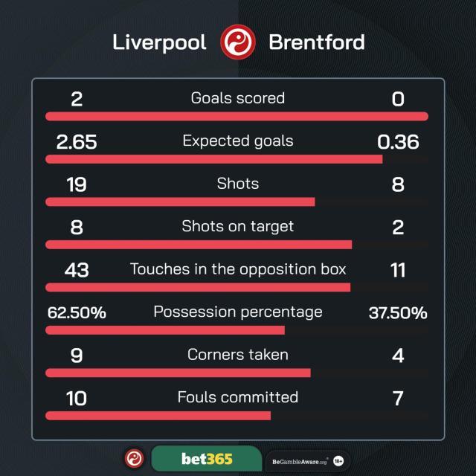Select the Brentford team name
Screen dimensions: 476x476
tap(316, 42)
